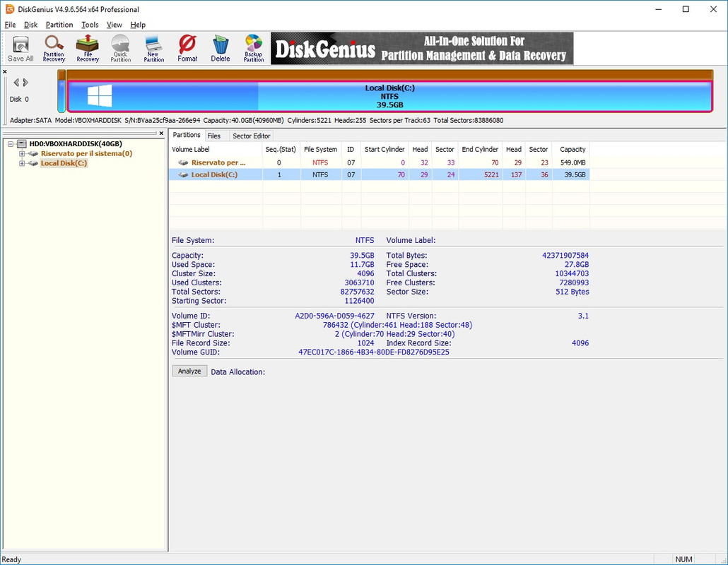Open Partition Recovery tool
The image size is (728, 565).
[x=54, y=49]
